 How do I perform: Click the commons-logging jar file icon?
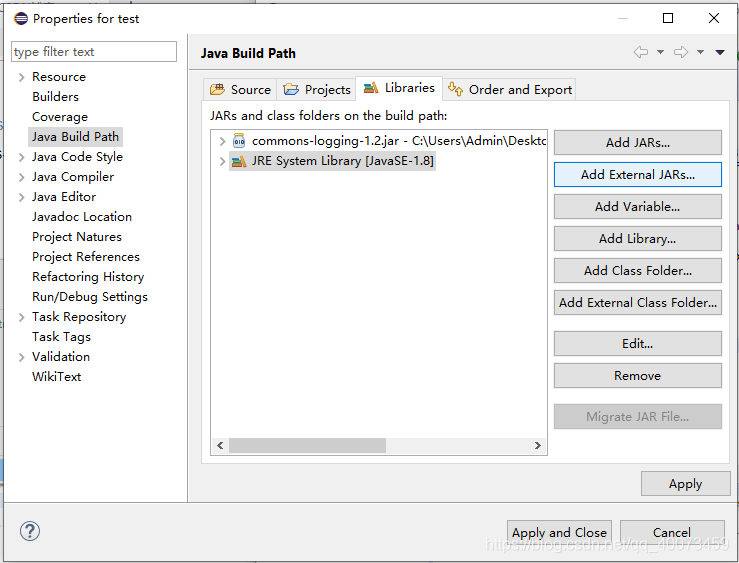(238, 141)
